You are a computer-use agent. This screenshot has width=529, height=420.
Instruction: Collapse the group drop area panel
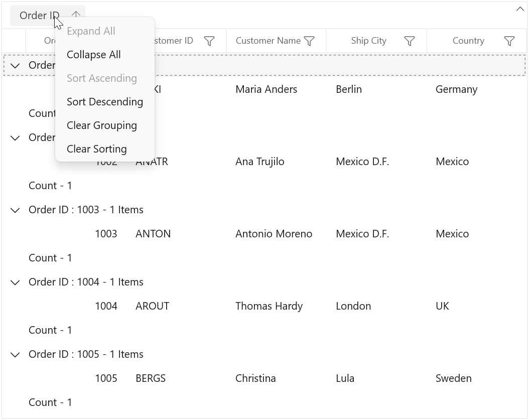520,9
